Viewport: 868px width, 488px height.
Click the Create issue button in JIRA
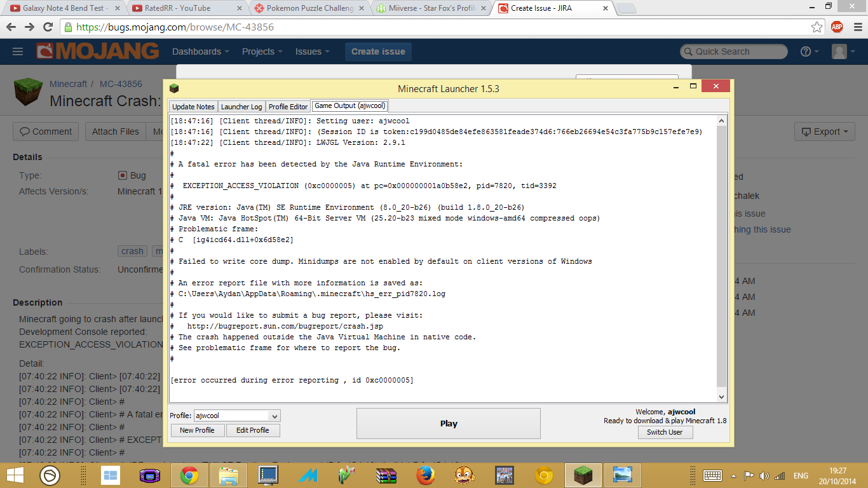click(x=378, y=51)
